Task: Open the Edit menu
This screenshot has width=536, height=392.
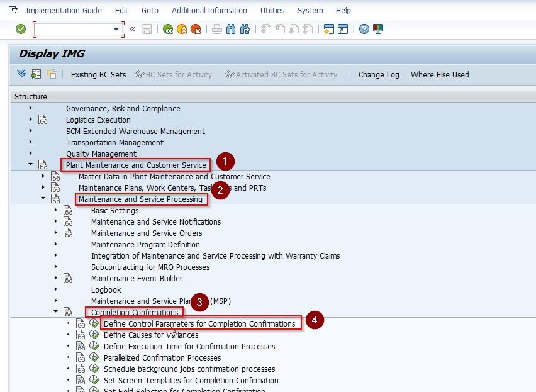Action: pos(121,11)
